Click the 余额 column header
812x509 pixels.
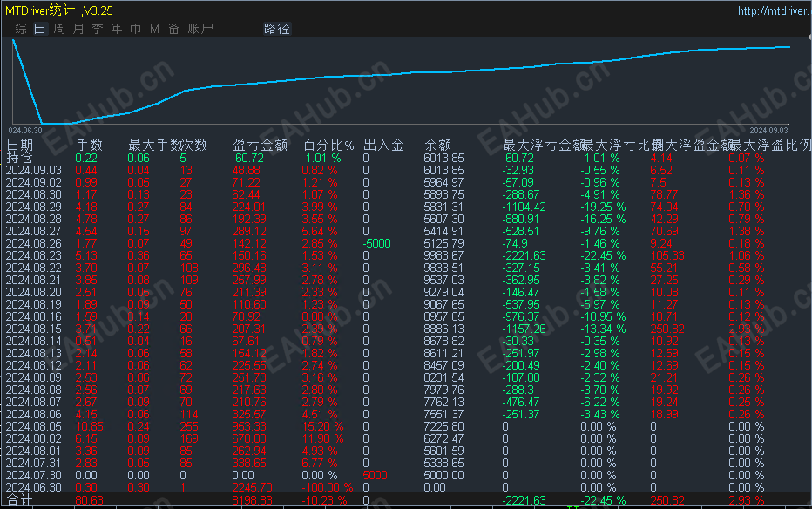437,145
